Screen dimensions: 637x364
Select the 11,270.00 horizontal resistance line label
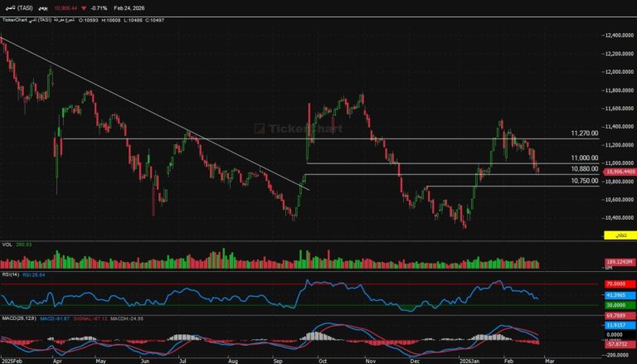coord(585,133)
